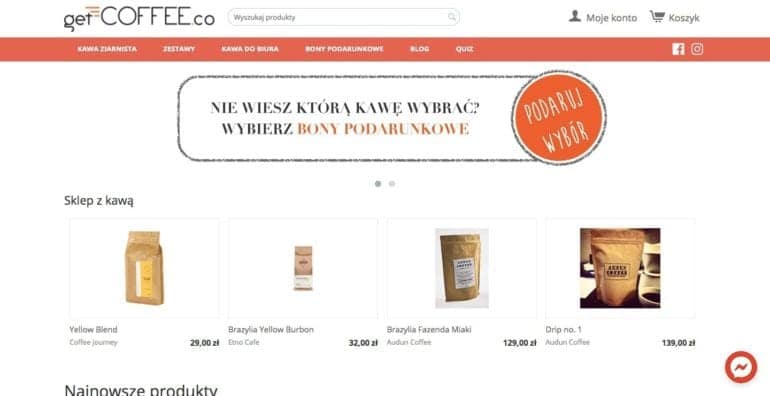This screenshot has width=770, height=396.
Task: Focus the Wyszukaj produkty search field
Action: 343,17
